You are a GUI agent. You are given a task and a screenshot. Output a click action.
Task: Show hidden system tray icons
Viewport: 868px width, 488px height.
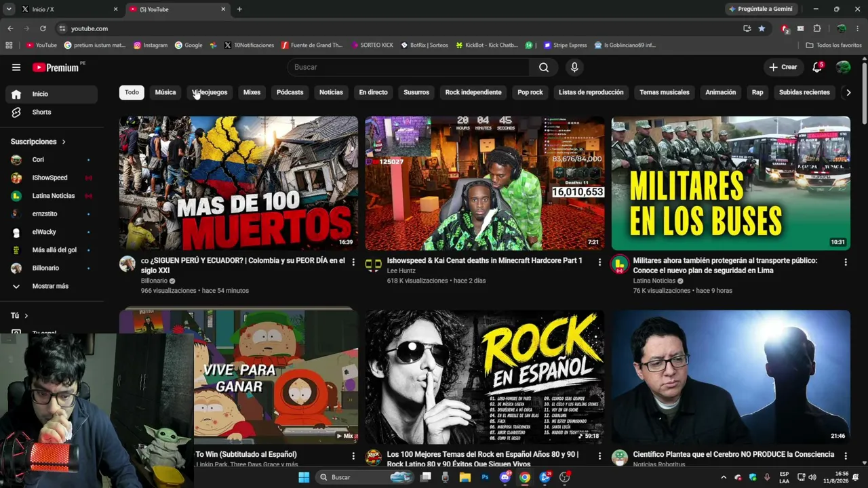point(723,477)
